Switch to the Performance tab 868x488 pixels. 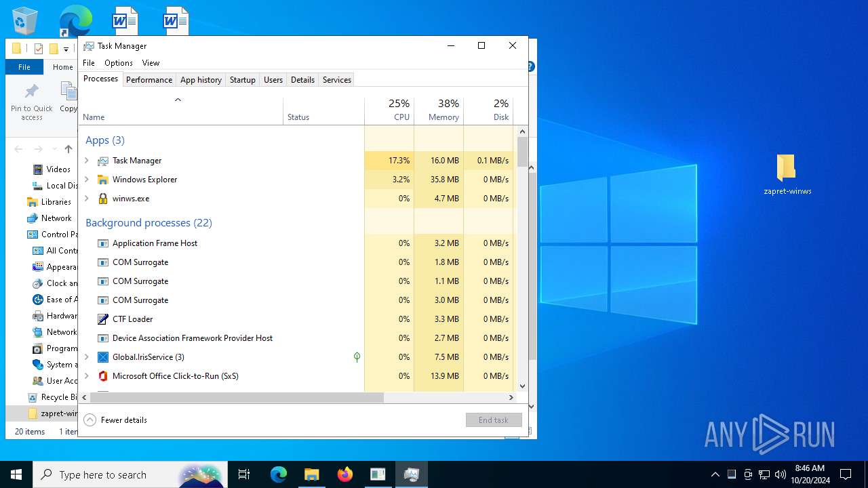[149, 80]
